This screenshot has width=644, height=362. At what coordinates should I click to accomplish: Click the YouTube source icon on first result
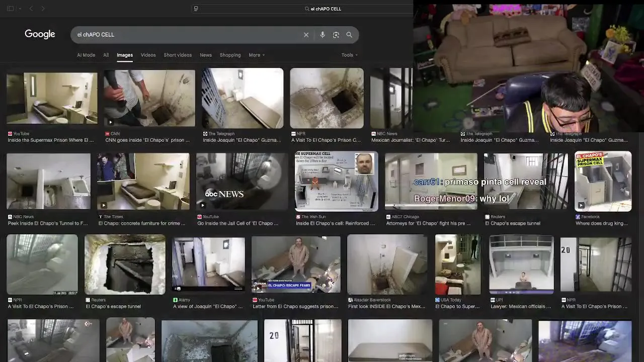(10, 134)
